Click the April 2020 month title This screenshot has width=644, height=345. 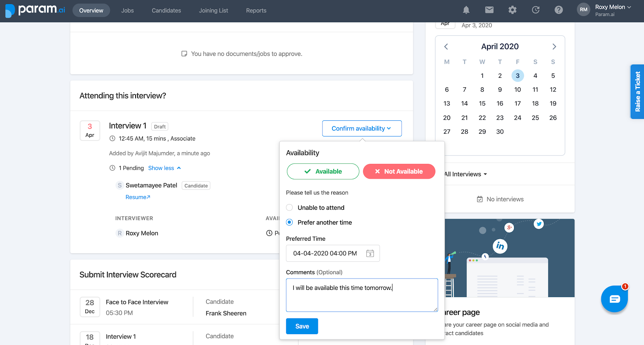[x=500, y=47]
